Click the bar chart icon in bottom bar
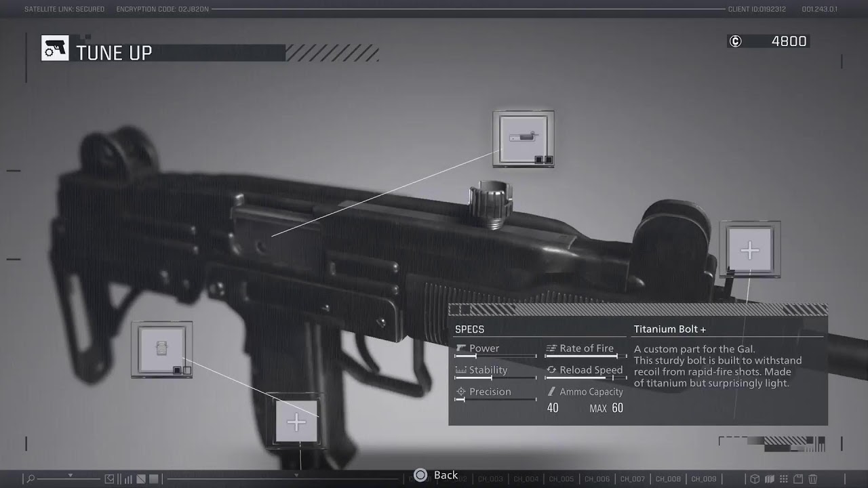The width and height of the screenshot is (868, 488). (x=127, y=479)
